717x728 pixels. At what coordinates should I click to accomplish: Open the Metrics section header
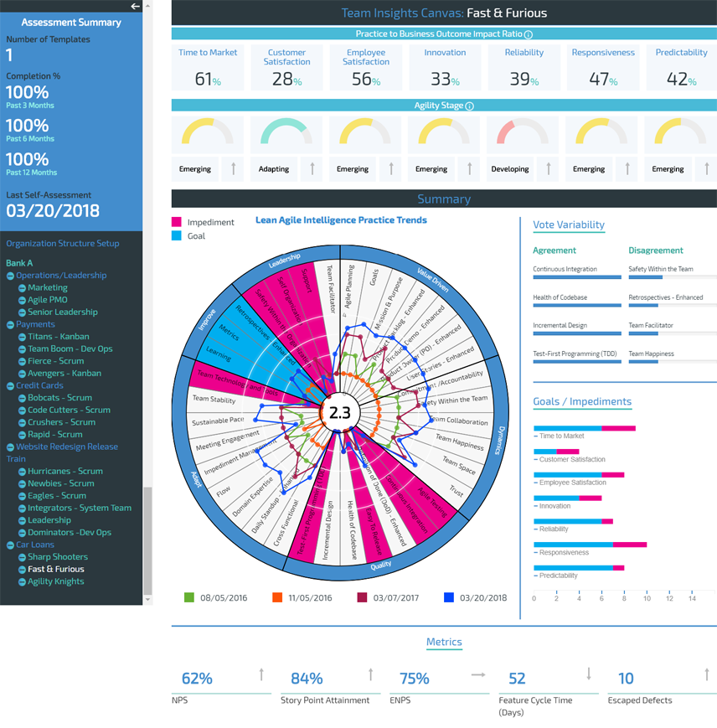tap(444, 642)
